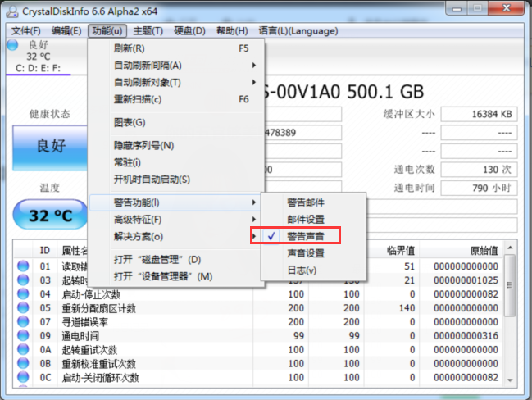Select the 重新分配扇区计数 row
Image resolution: width=532 pixels, height=400 pixels.
coord(260,307)
